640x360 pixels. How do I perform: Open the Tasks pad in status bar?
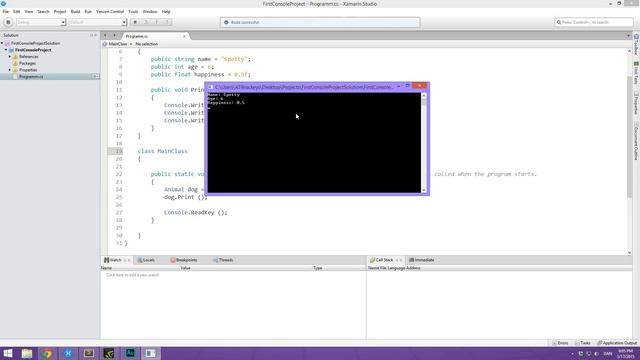tap(582, 343)
